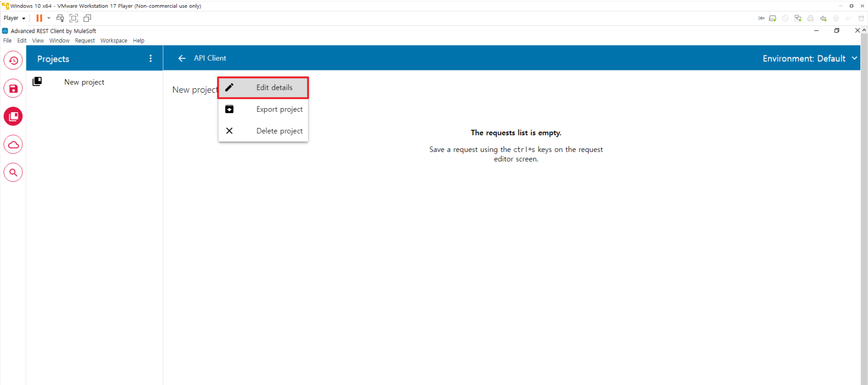Click the VMware sound card icon

(823, 18)
